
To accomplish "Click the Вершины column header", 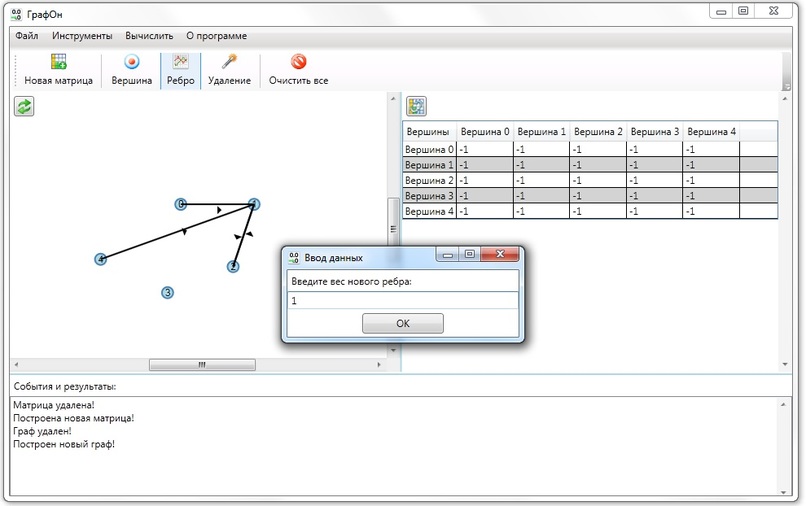I will coord(429,132).
